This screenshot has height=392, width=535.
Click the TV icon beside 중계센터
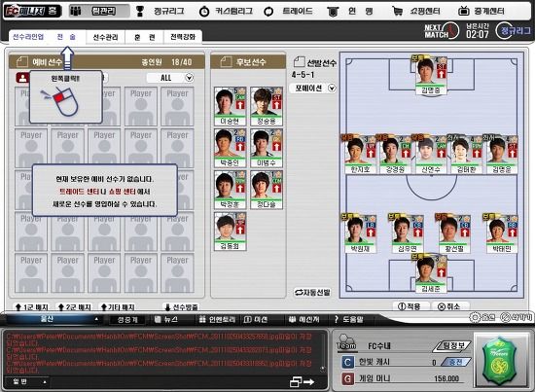[463, 11]
